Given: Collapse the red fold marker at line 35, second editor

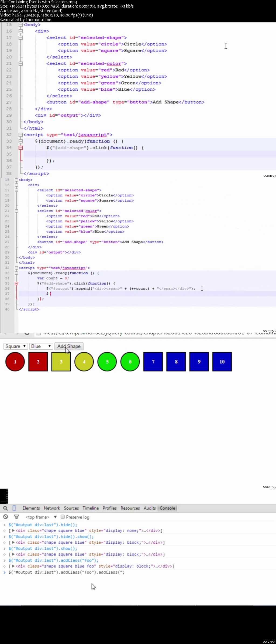Looking at the screenshot, I should (x=16, y=283).
